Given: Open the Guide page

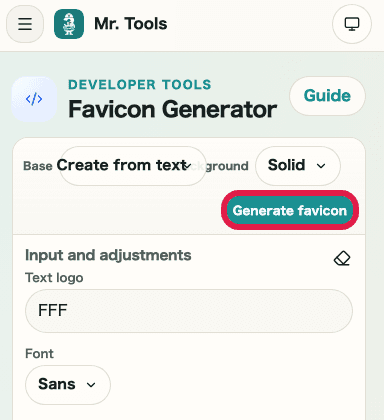Looking at the screenshot, I should [x=327, y=96].
